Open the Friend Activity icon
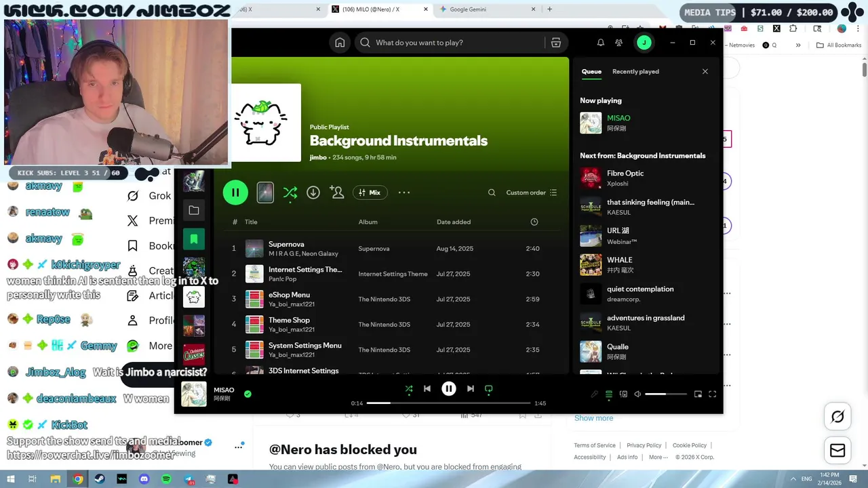The image size is (868, 488). 619,43
